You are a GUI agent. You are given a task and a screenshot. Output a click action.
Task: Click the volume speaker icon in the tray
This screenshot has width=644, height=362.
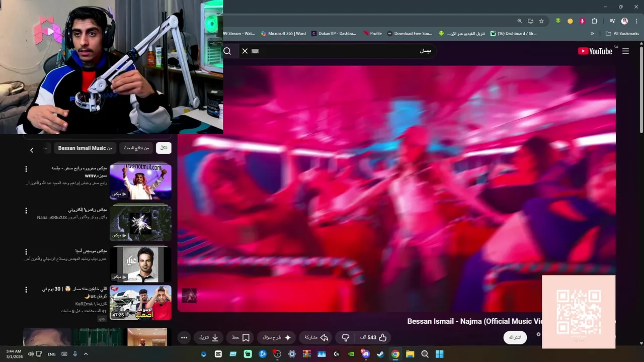31,354
